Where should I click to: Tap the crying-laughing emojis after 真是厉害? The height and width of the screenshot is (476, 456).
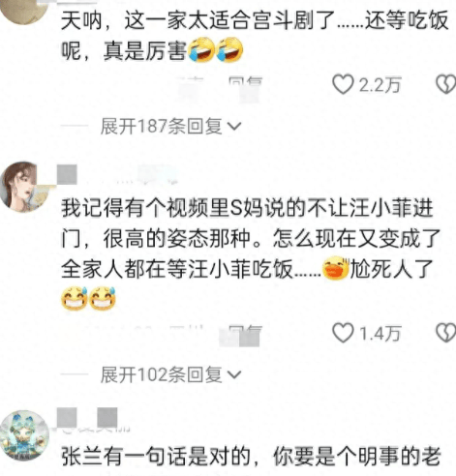pyautogui.click(x=215, y=50)
